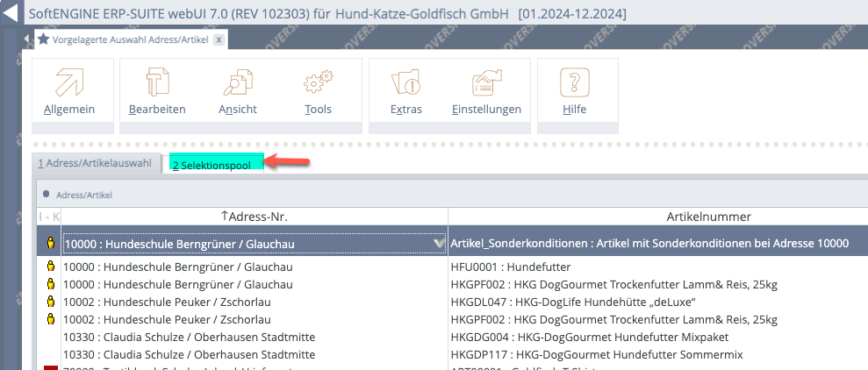Screen dimensions: 868x370
Task: Switch to the Adress/Artikelauswahl tab
Action: (94, 163)
